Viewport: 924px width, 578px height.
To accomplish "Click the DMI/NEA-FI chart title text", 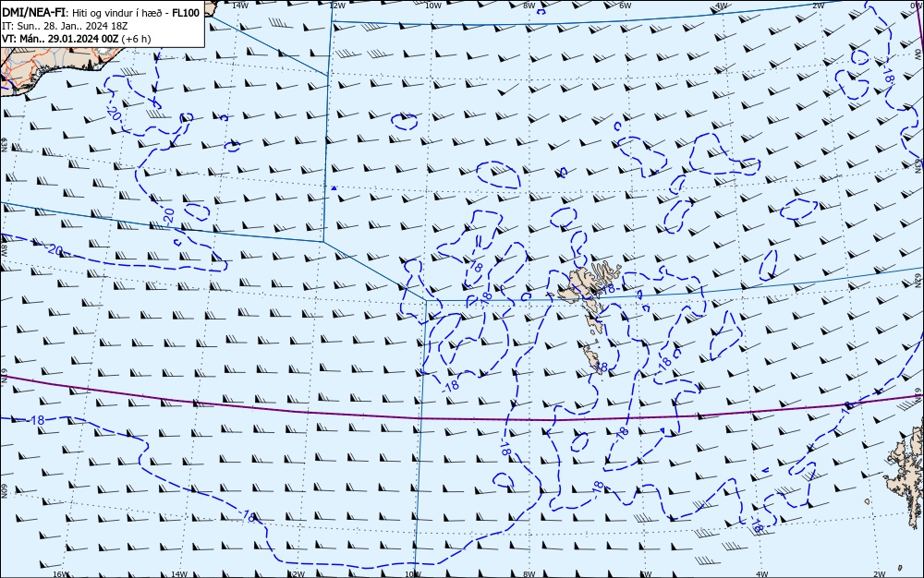I will pos(33,13).
